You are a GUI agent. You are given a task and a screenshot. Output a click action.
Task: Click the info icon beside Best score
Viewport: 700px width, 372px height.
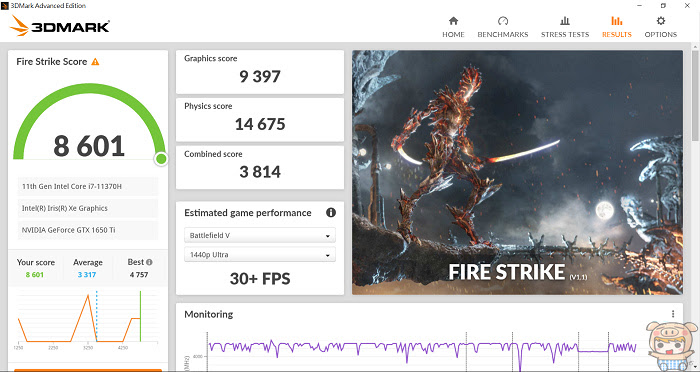pyautogui.click(x=149, y=262)
